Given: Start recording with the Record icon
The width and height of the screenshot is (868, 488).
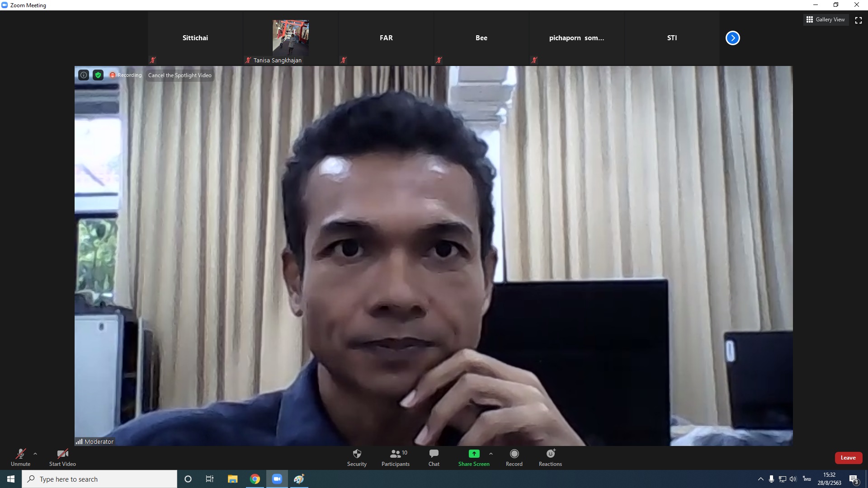Looking at the screenshot, I should pyautogui.click(x=514, y=454).
